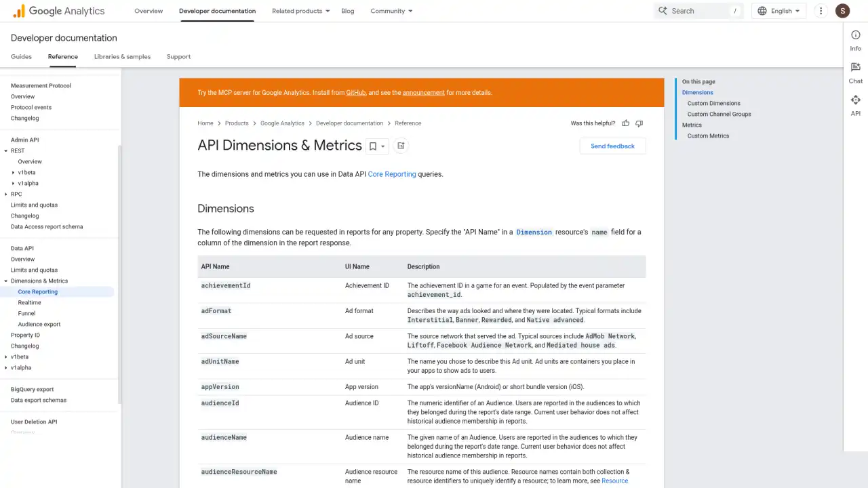Click the Google Analytics logo
The height and width of the screenshot is (488, 868).
point(59,11)
